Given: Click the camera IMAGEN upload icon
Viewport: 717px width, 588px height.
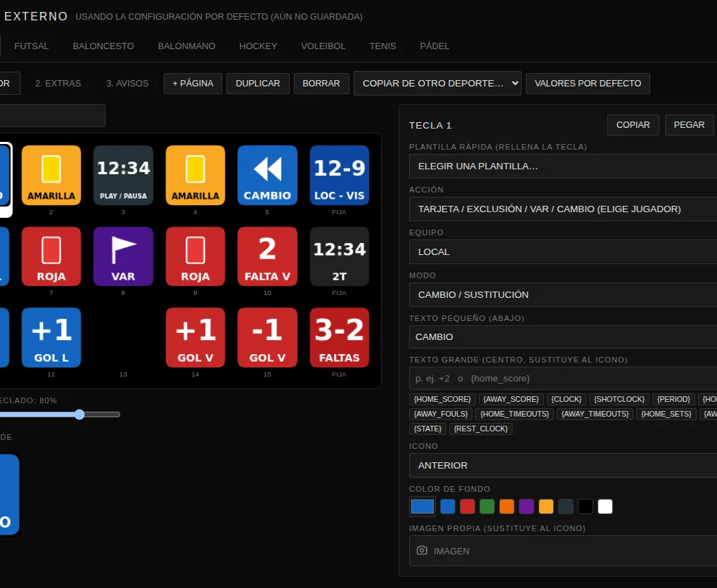Looking at the screenshot, I should click(x=422, y=550).
